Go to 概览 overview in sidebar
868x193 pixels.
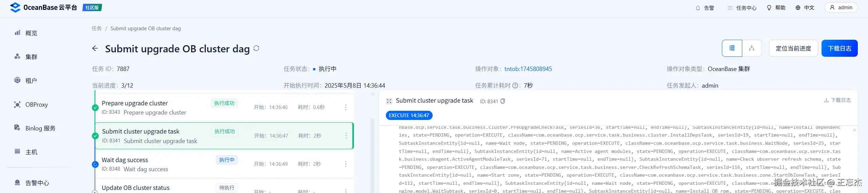click(26, 33)
